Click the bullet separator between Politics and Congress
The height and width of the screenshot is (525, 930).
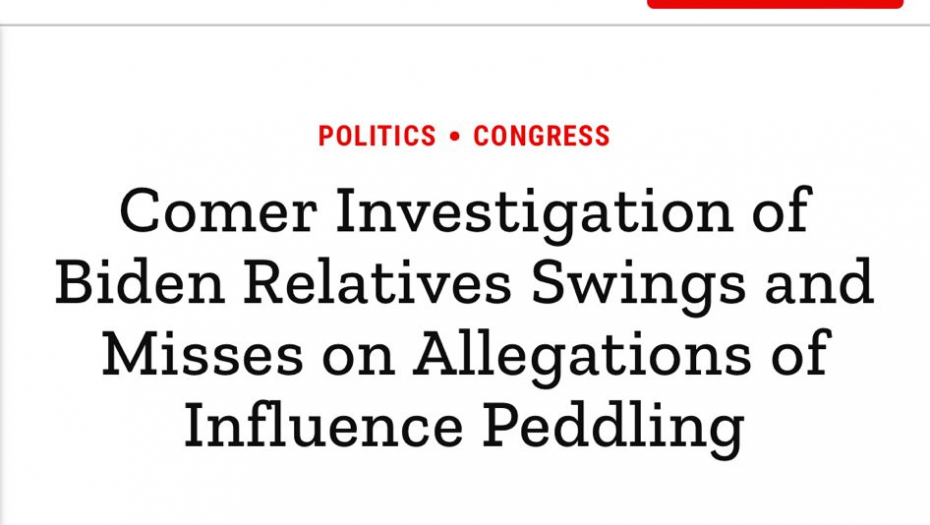455,137
